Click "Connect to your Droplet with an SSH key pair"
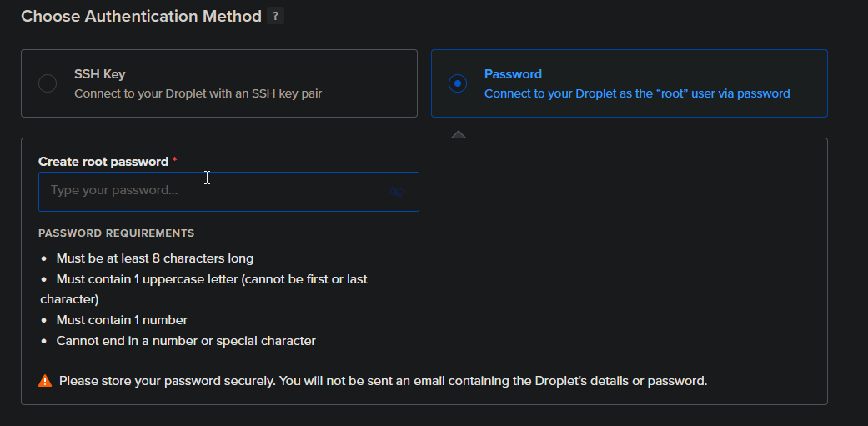868x426 pixels. 198,93
